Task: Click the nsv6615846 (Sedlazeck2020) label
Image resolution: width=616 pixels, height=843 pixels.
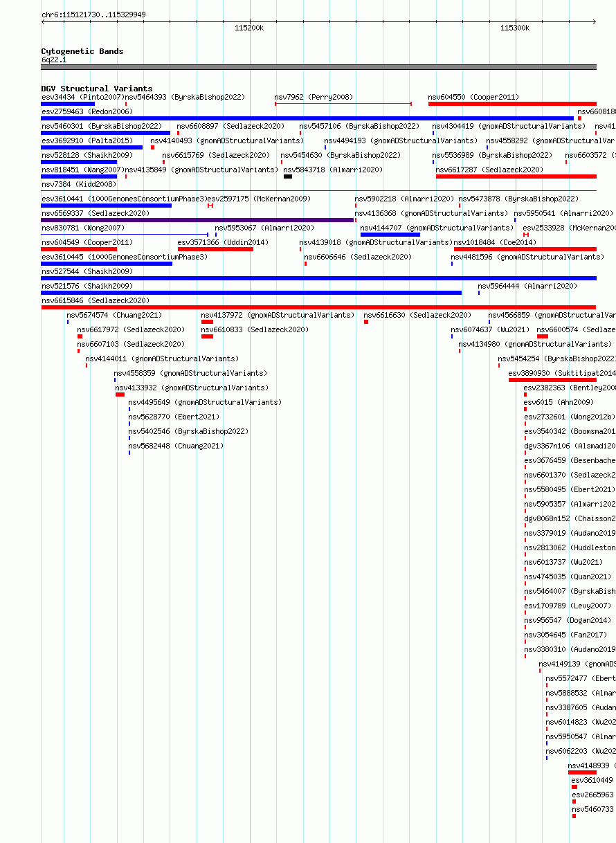Action: 96,301
